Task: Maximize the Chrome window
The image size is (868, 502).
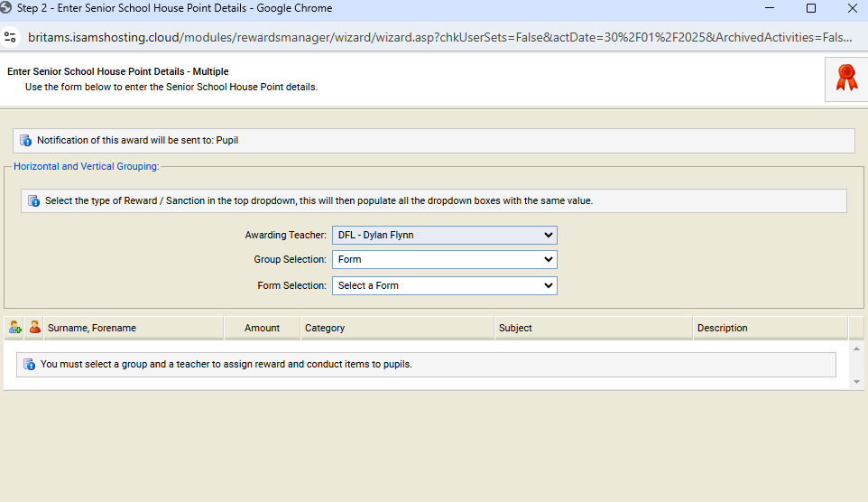Action: tap(810, 8)
